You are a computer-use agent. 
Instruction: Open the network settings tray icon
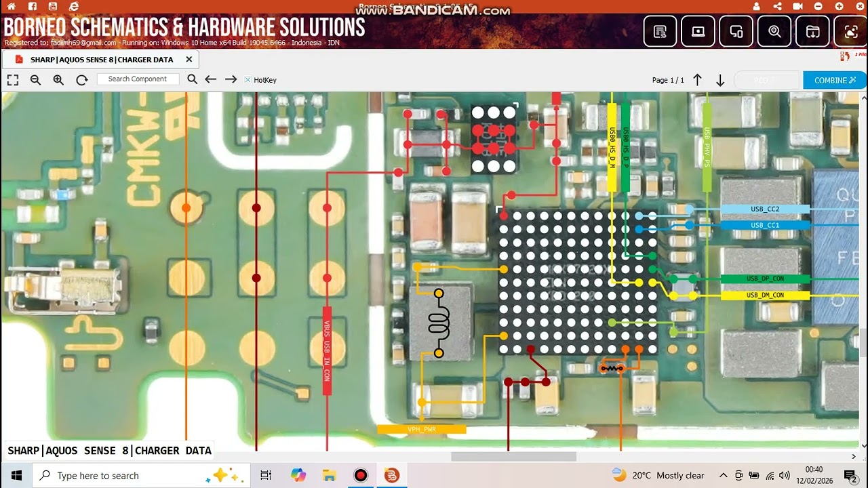coord(770,475)
